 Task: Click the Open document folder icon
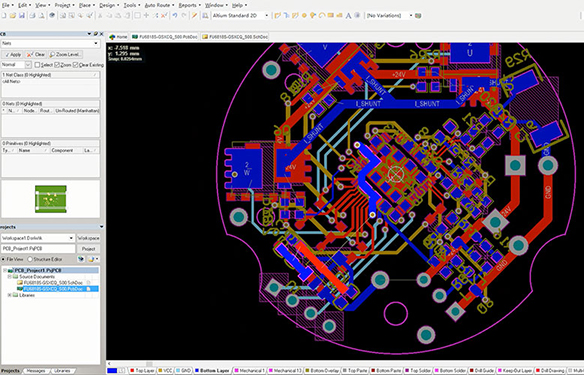13,16
